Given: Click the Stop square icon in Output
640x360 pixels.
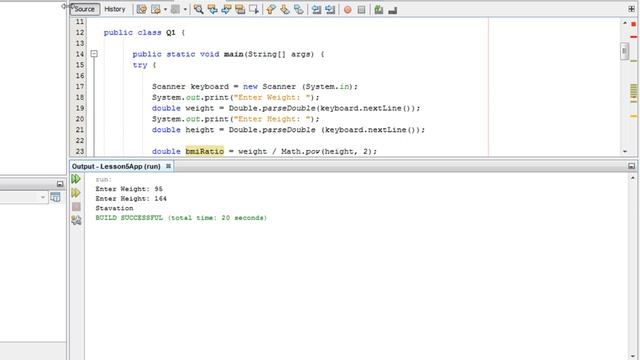Looking at the screenshot, I should pos(76,207).
